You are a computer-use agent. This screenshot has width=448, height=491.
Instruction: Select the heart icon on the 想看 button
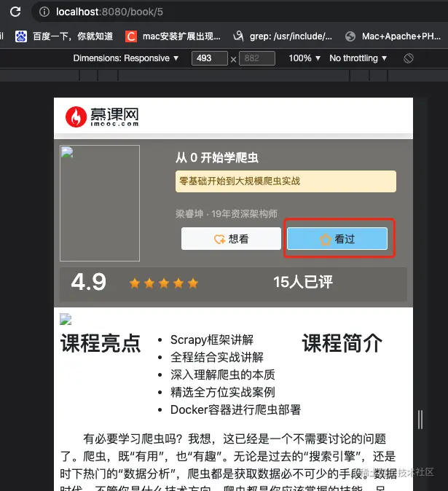[219, 239]
